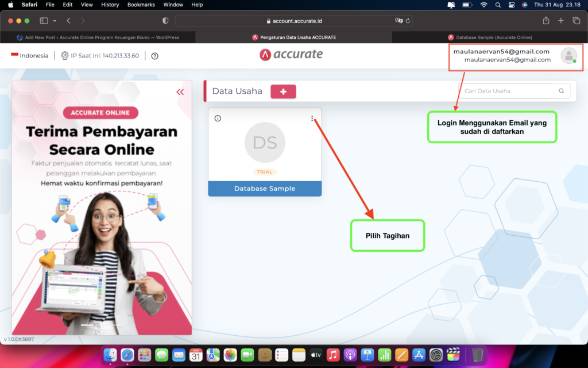
Task: Click the magnifier icon in Cari Data Usaha
Action: click(x=562, y=91)
